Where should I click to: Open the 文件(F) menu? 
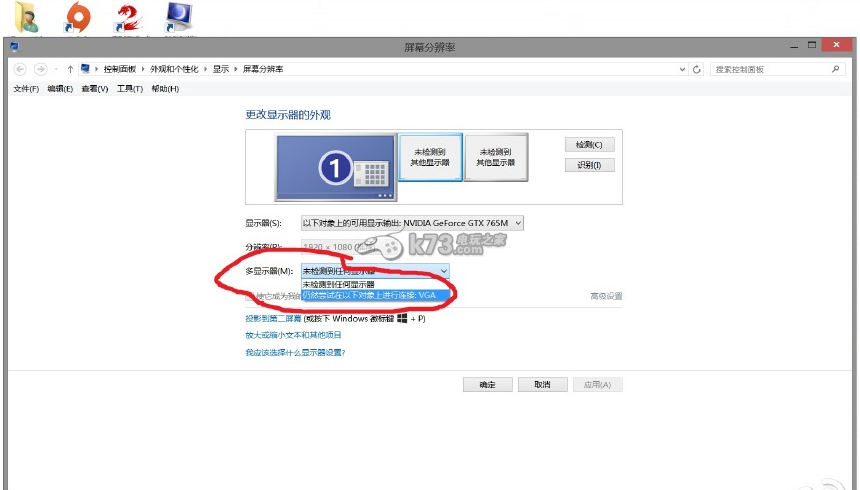(26, 89)
